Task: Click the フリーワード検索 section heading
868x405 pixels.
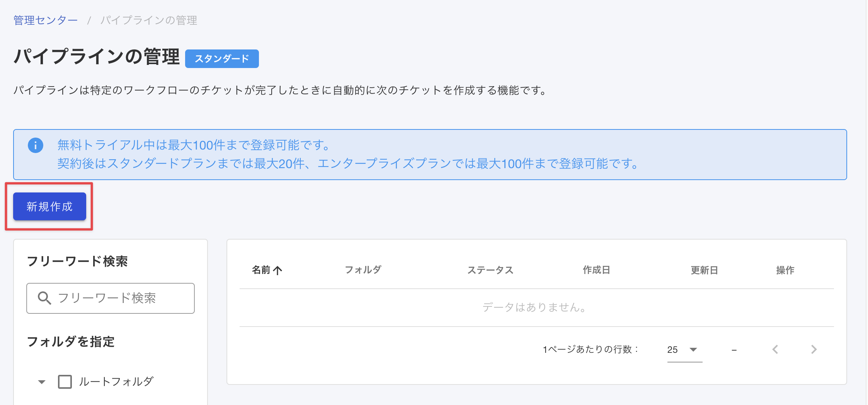Action: 77,261
